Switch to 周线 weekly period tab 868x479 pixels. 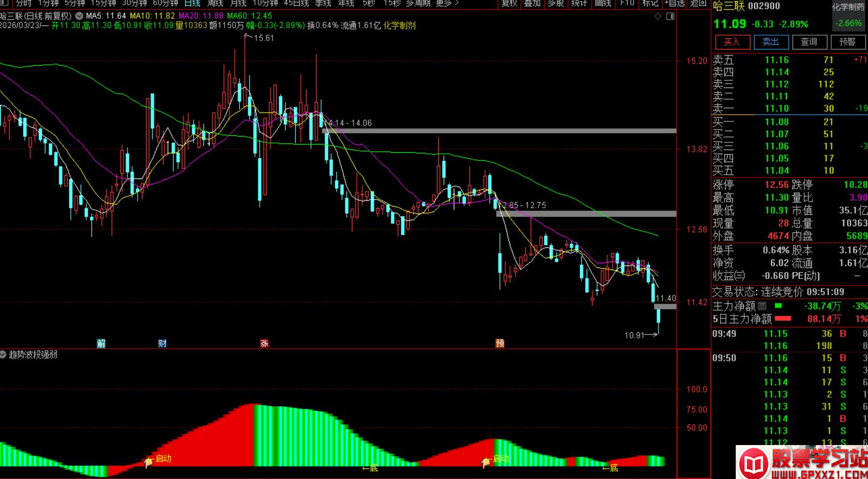[x=215, y=3]
